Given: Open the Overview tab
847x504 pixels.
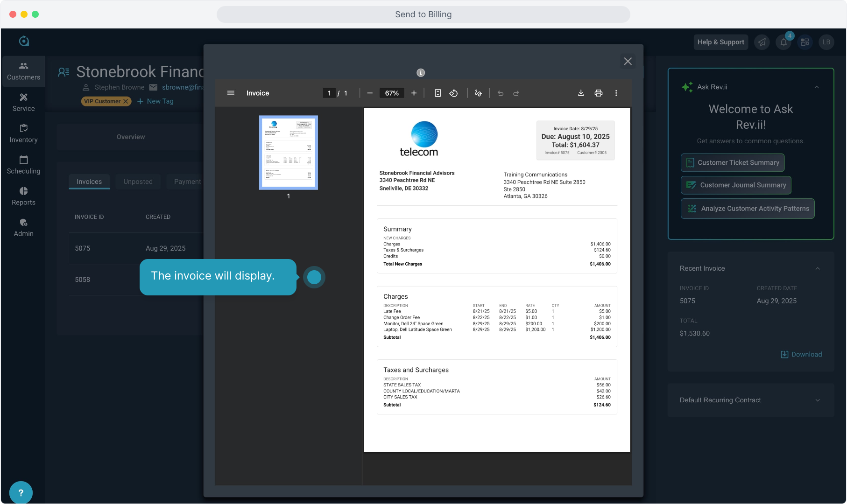Looking at the screenshot, I should pyautogui.click(x=131, y=137).
